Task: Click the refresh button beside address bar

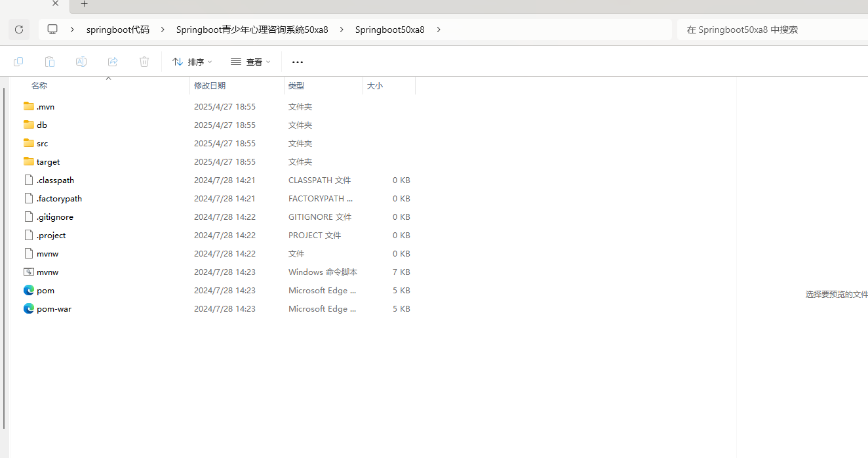Action: (19, 30)
